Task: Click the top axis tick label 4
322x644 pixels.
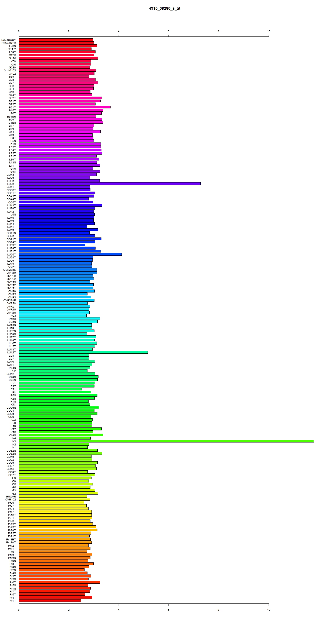Action: 119,31
